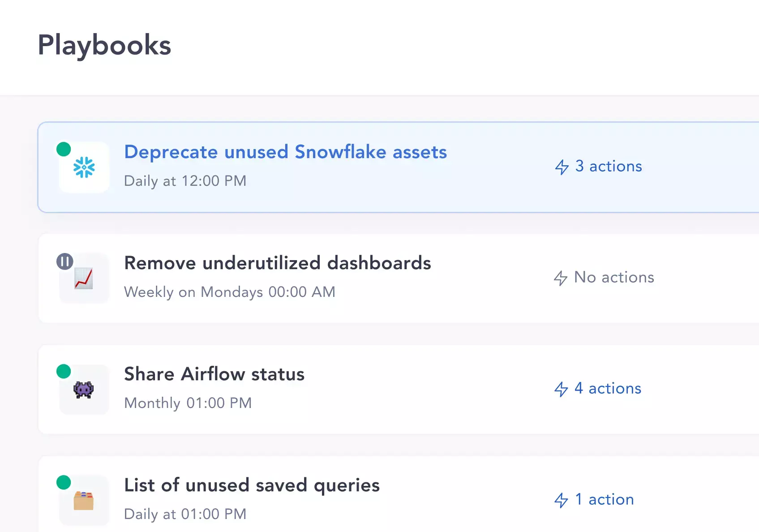759x532 pixels.
Task: Click lightning bolt icon beside No actions
Action: (561, 278)
